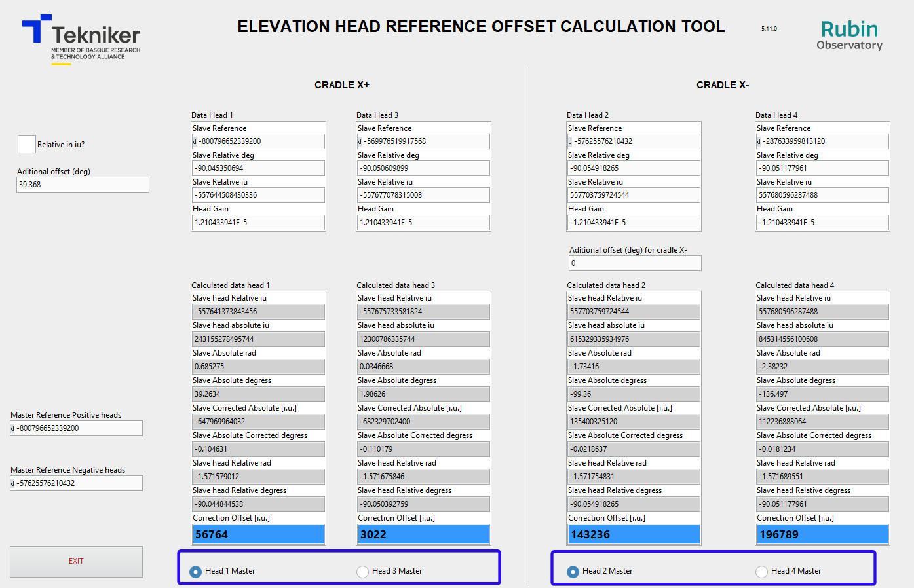
Task: Click head 4 Slave Absolute rad value -2.38232
Action: click(822, 367)
